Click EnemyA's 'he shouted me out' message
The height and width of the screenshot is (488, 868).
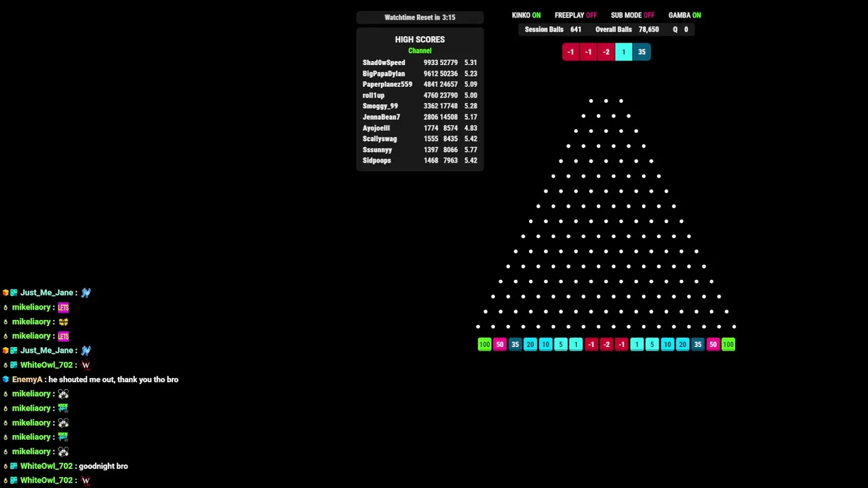[113, 380]
